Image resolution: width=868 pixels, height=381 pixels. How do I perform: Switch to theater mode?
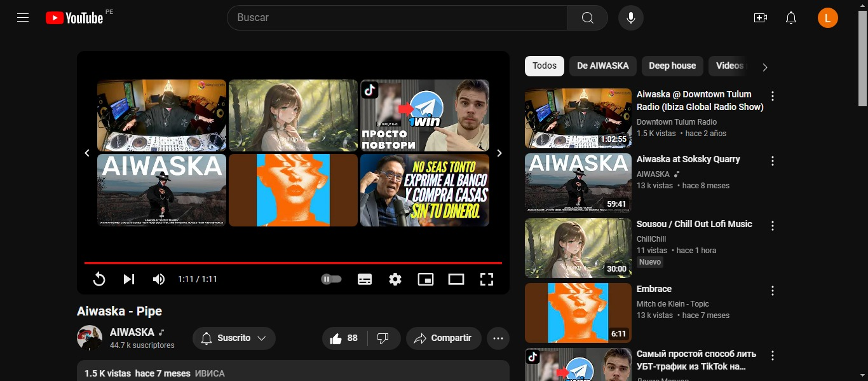coord(456,279)
